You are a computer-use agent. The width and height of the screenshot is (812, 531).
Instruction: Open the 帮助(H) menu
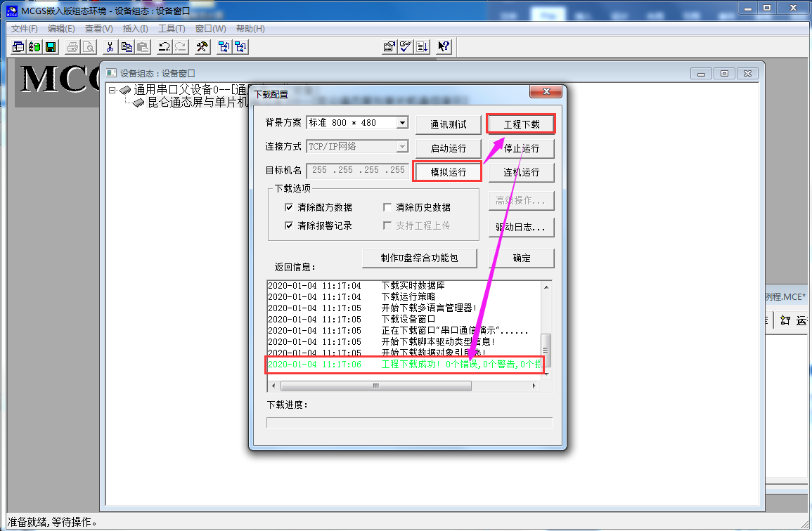(251, 29)
